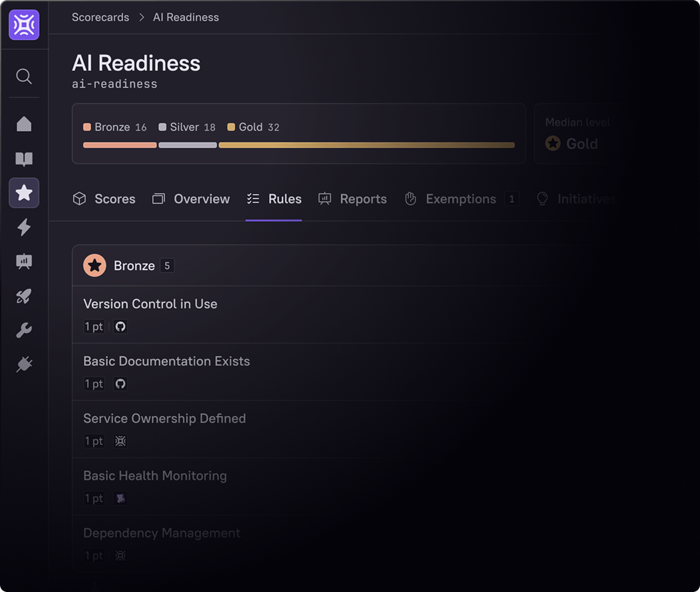Open the Basic Documentation Exists rule
This screenshot has width=700, height=592.
(167, 361)
